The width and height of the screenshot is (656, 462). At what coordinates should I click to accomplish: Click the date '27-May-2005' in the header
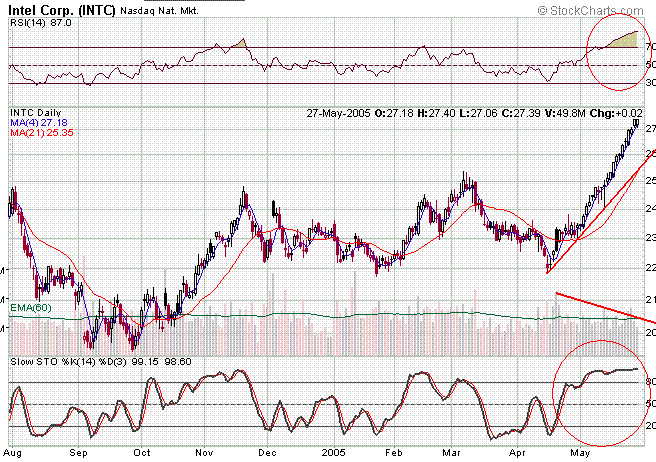[338, 113]
